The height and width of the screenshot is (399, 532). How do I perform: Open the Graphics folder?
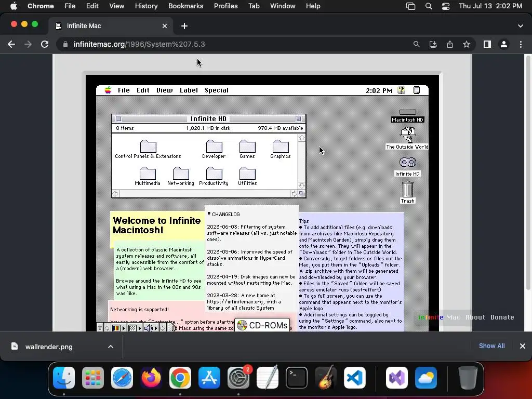pyautogui.click(x=280, y=149)
